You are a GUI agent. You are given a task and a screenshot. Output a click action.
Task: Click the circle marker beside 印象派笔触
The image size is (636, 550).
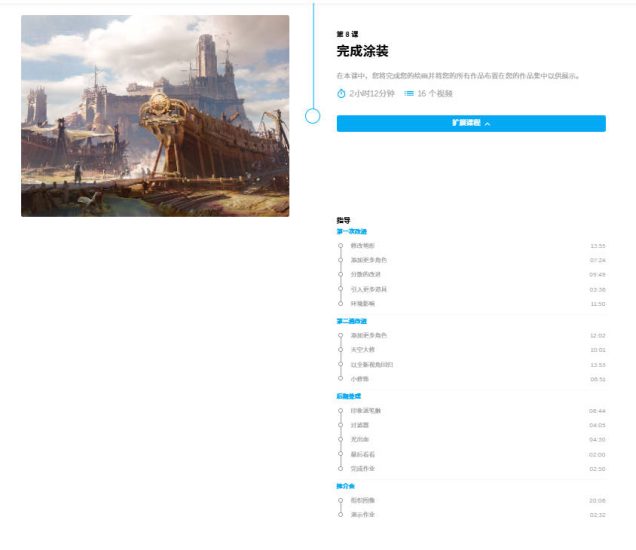coord(340,410)
